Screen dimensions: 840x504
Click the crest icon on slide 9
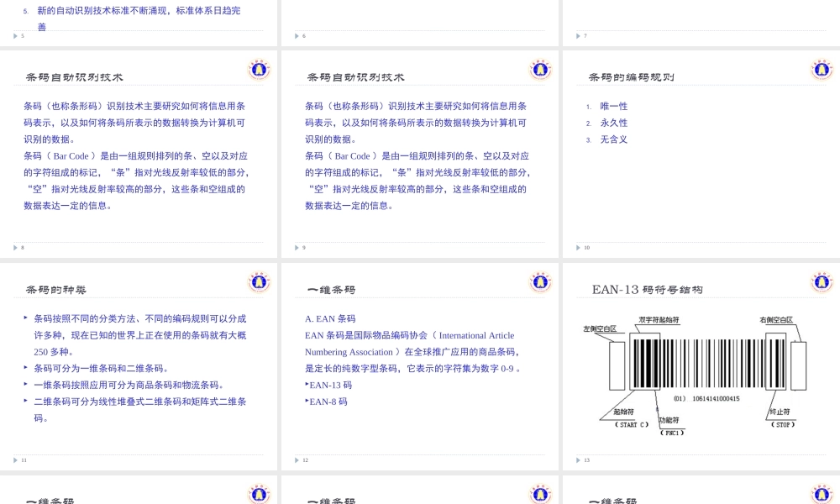click(540, 70)
